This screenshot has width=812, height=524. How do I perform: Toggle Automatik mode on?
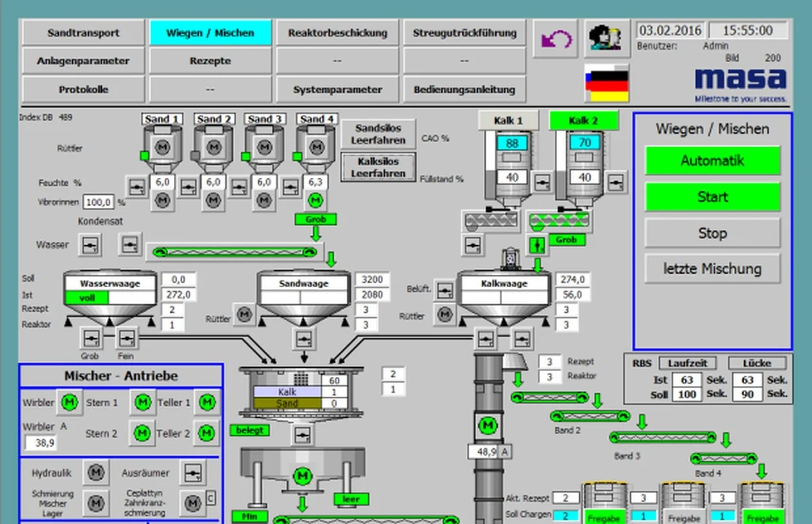coord(712,161)
